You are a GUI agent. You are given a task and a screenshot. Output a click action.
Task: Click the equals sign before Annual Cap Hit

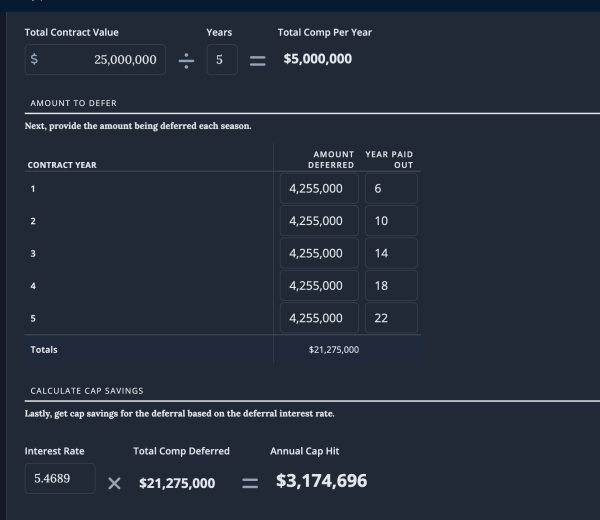251,483
